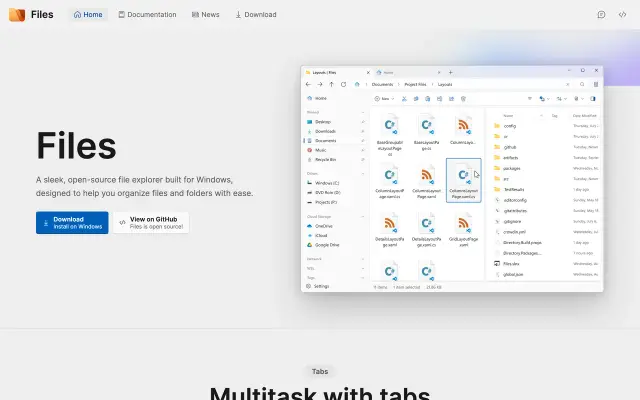This screenshot has width=640, height=400.
Task: Add a new tab with the plus icon
Action: [x=451, y=72]
